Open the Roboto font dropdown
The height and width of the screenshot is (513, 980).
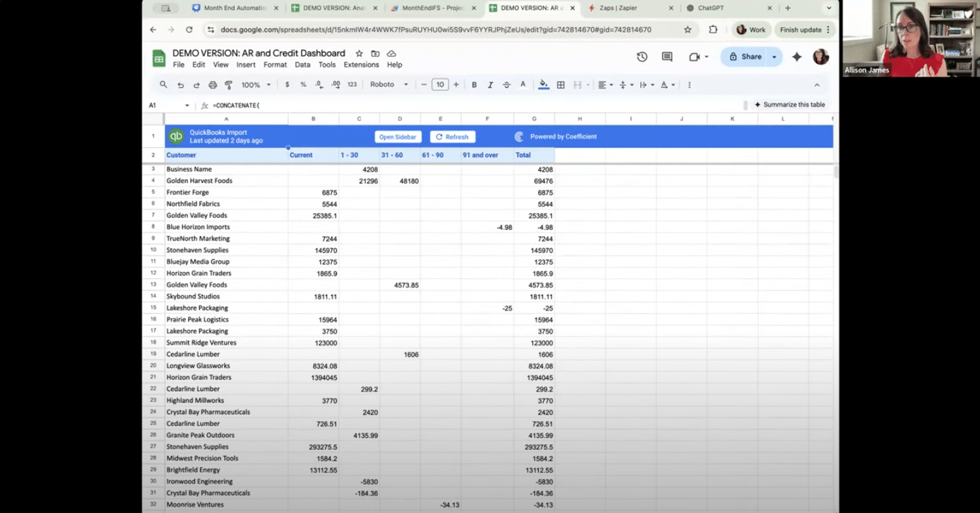(389, 85)
